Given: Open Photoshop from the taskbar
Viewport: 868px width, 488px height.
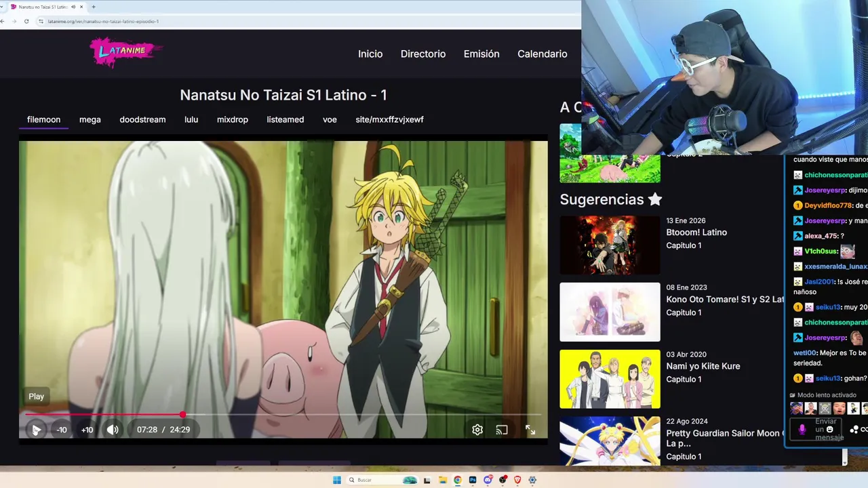Looking at the screenshot, I should (473, 480).
